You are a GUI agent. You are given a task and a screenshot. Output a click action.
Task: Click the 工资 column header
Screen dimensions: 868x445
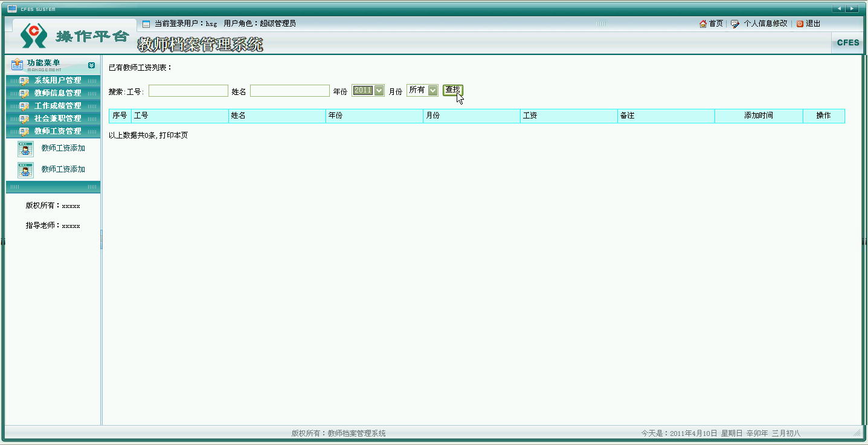point(569,115)
